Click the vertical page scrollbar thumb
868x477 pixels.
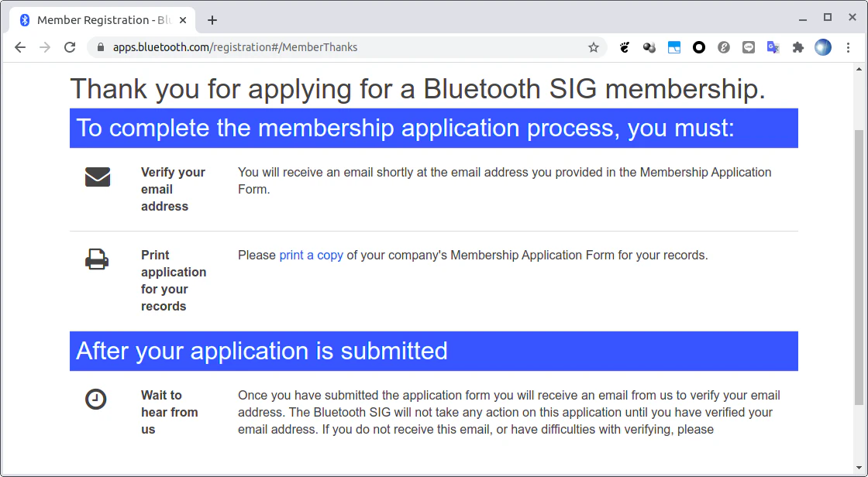click(x=859, y=267)
